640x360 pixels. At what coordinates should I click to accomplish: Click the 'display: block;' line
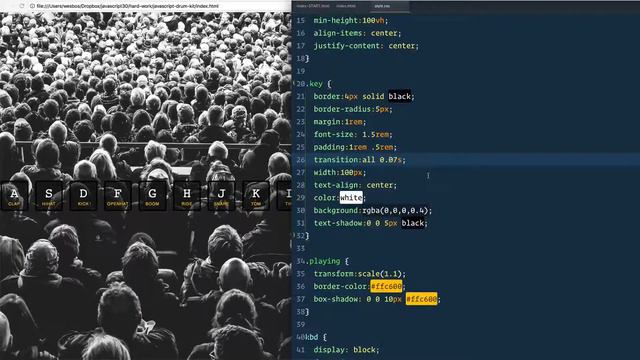click(x=346, y=350)
